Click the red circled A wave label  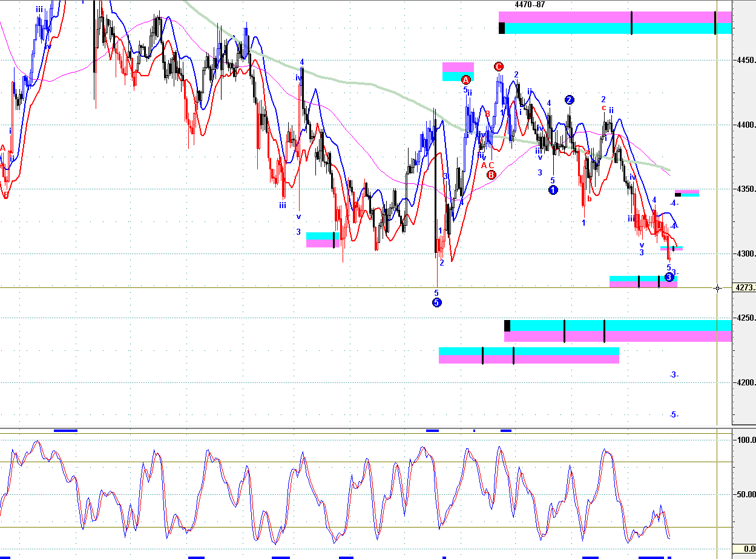(465, 80)
